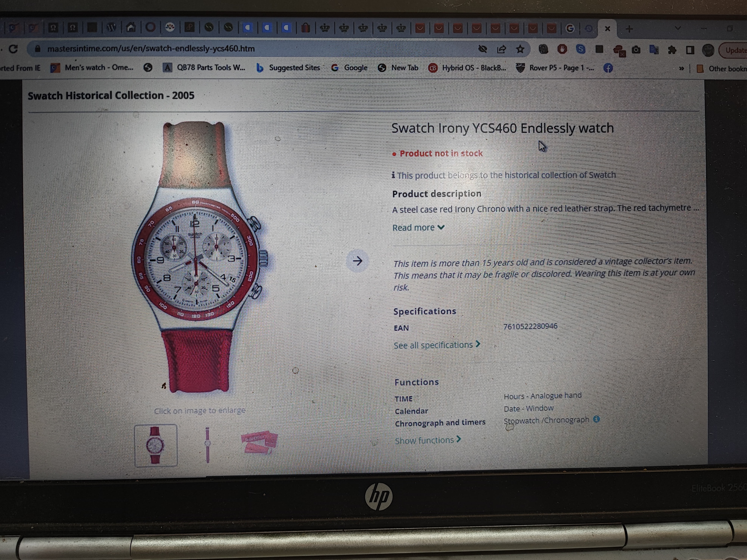This screenshot has height=560, width=747.
Task: Open historical collection of Swatch link
Action: point(560,175)
